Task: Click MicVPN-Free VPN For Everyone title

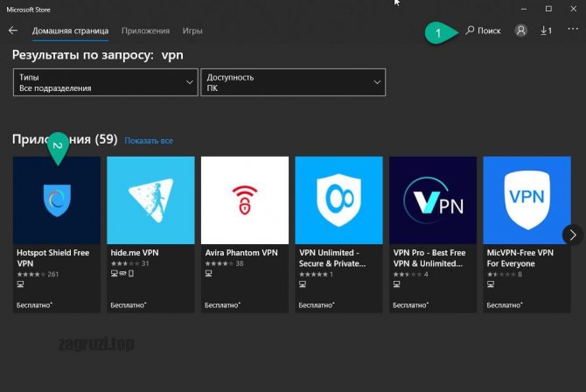Action: click(x=520, y=258)
